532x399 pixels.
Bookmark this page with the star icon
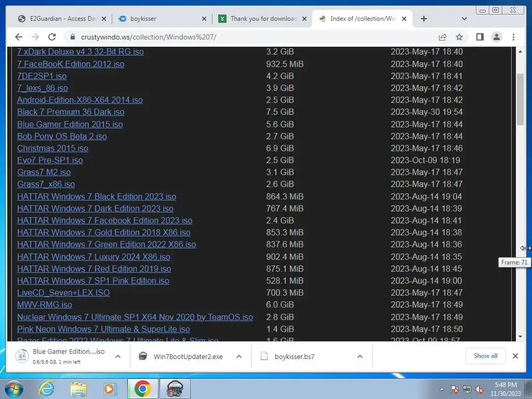[x=459, y=37]
